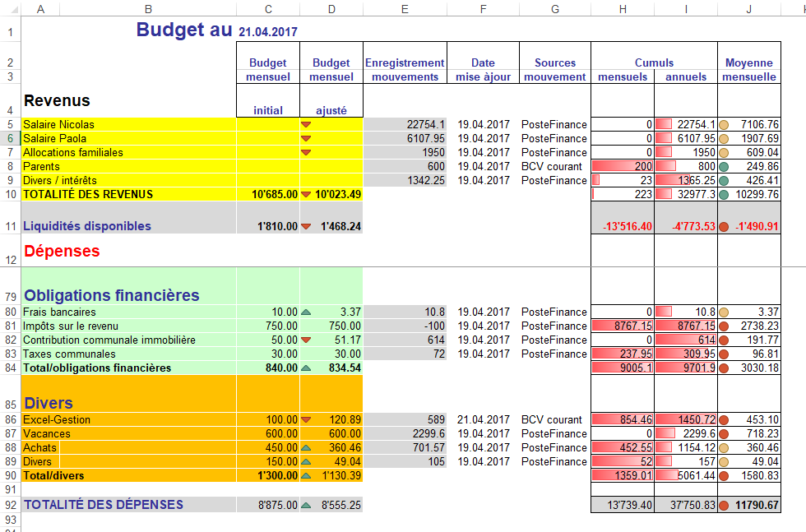Image resolution: width=806 pixels, height=532 pixels.
Task: Select row 6 header
Action: 10,138
